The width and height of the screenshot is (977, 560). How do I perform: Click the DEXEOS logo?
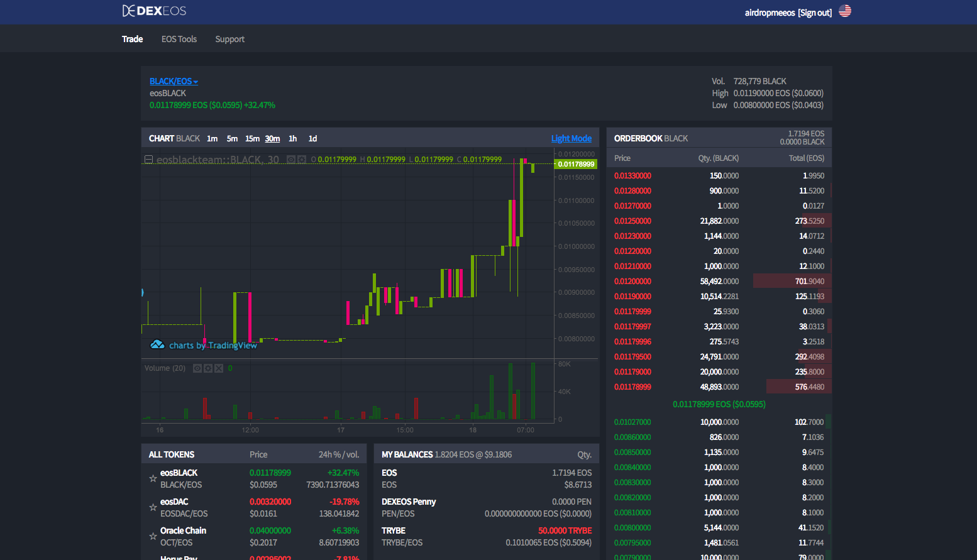tap(154, 11)
